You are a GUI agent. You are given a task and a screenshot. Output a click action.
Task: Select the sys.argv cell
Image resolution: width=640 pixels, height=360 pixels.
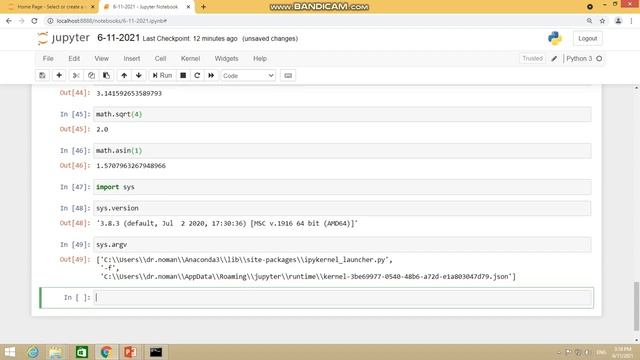[342, 244]
